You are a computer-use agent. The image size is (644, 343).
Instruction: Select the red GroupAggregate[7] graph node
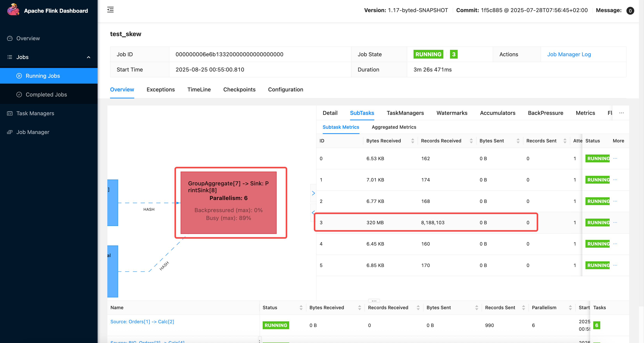pos(228,203)
